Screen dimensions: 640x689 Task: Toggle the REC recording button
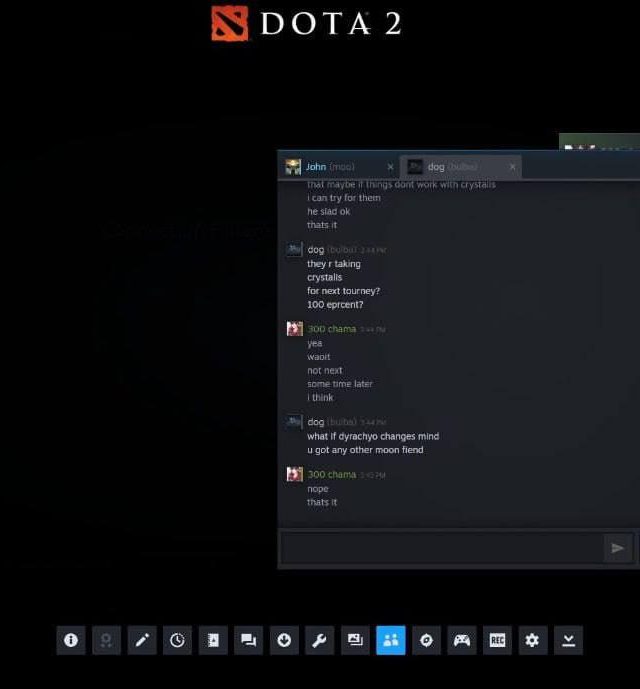pyautogui.click(x=497, y=640)
